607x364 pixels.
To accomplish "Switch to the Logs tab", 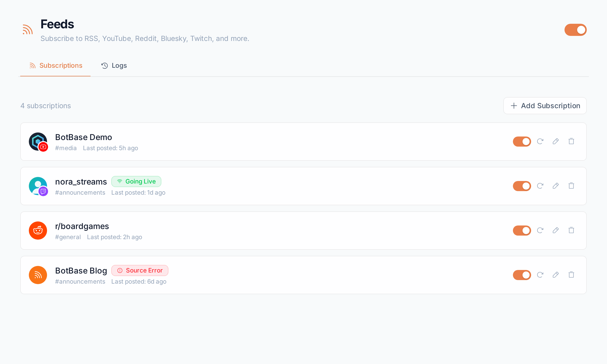I will click(114, 65).
